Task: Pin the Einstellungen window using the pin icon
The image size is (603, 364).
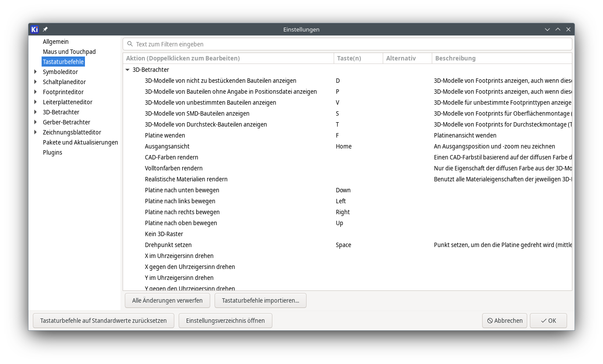Action: [45, 29]
